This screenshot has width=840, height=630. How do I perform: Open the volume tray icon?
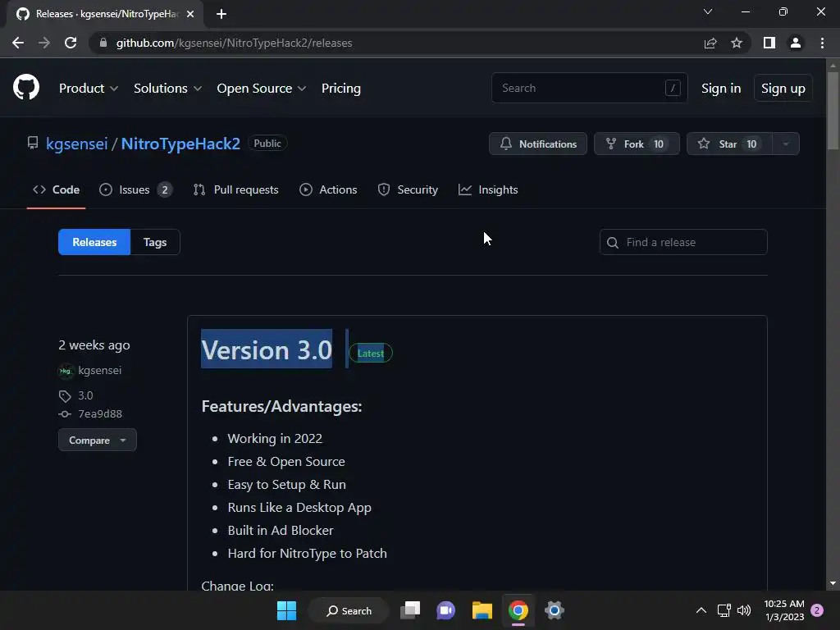point(744,610)
